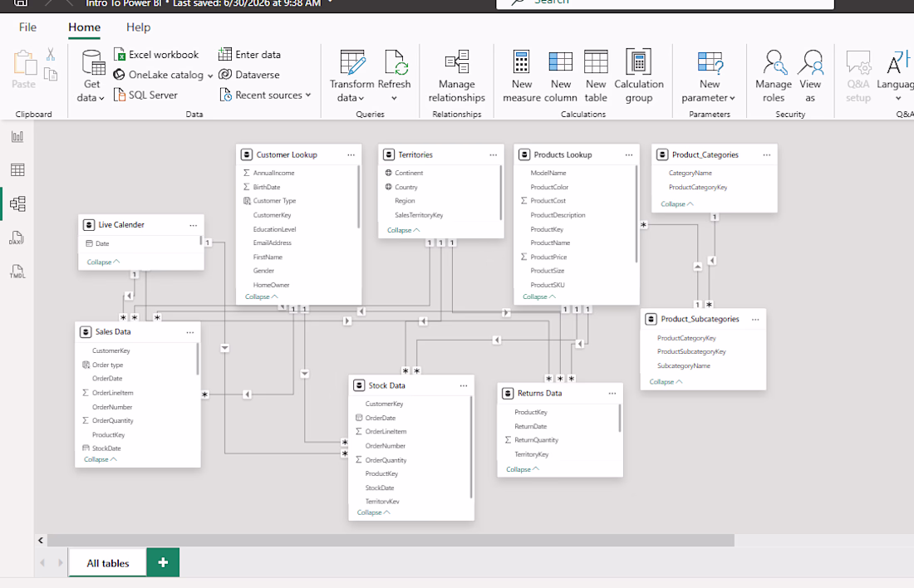Open the Calculation group tool
Image resolution: width=914 pixels, height=588 pixels.
point(639,76)
